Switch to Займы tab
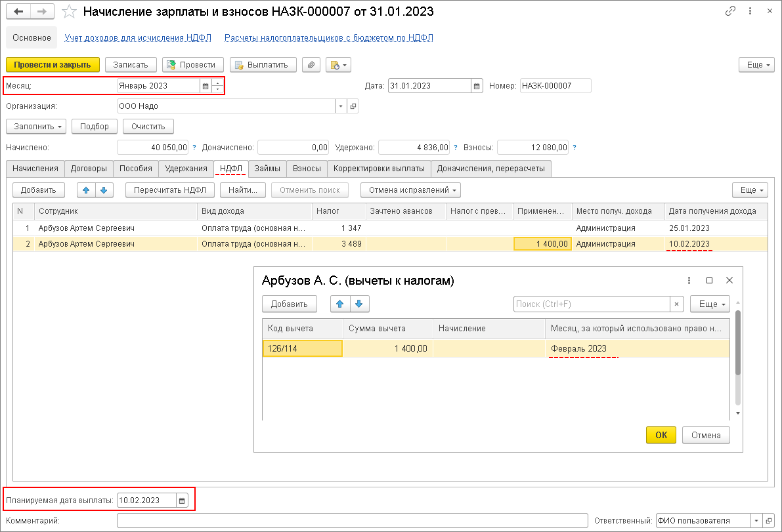This screenshot has width=782, height=532. coord(267,169)
